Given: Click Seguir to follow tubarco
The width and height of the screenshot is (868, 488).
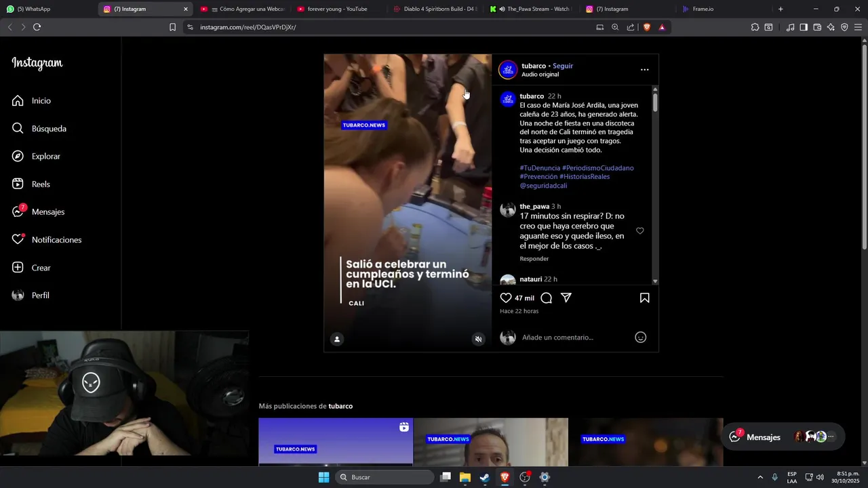Looking at the screenshot, I should click(x=563, y=66).
